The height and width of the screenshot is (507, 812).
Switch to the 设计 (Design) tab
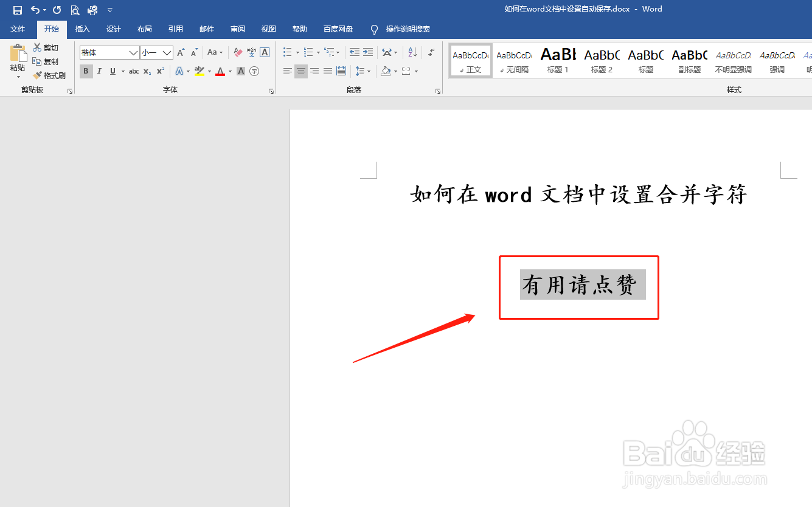tap(114, 29)
